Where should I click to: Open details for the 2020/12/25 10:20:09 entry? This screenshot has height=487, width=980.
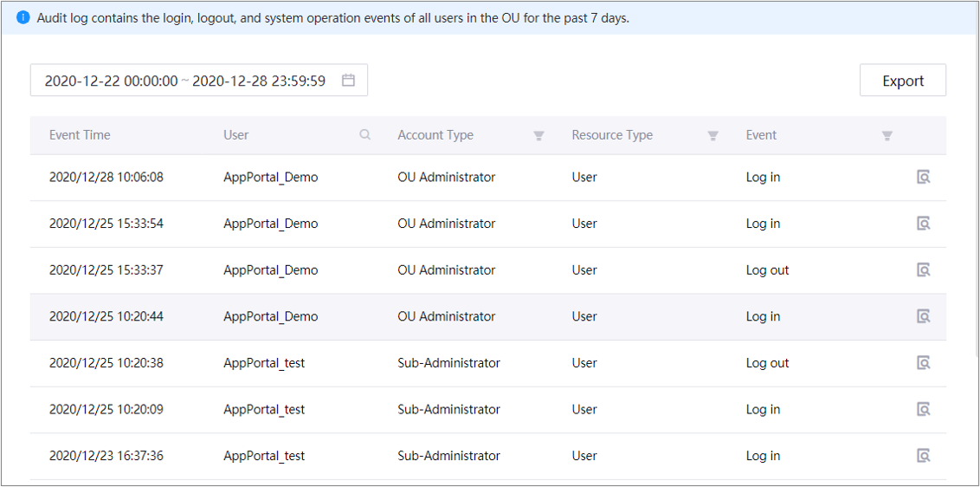coord(924,410)
